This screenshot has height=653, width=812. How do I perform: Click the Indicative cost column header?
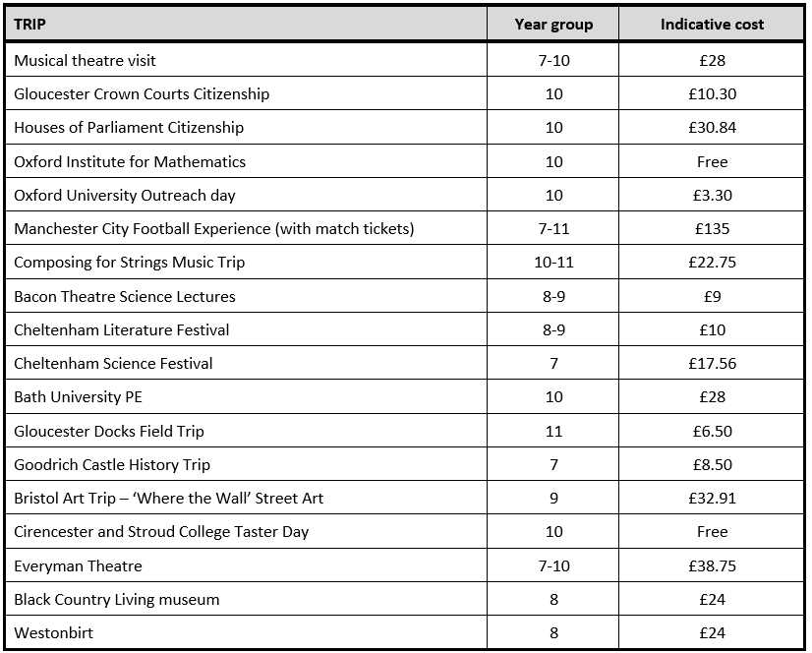coord(712,24)
